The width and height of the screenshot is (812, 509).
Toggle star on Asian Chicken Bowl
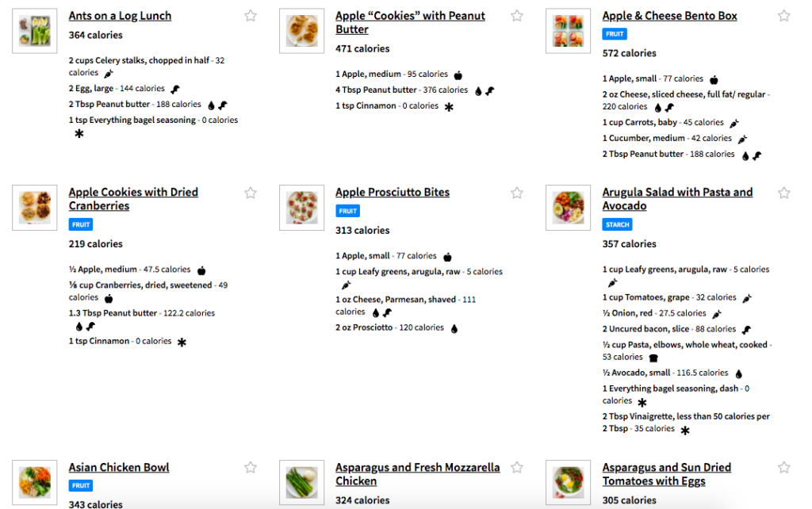click(251, 468)
